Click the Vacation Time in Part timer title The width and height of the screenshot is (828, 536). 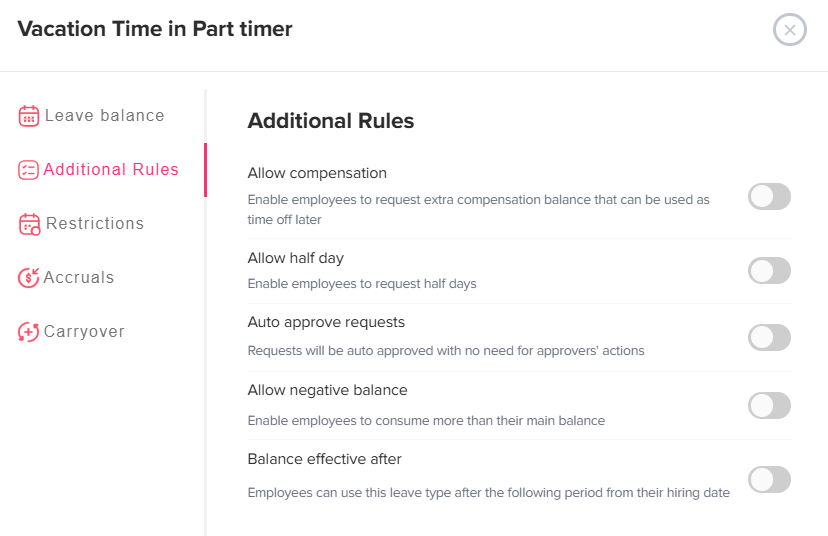[x=155, y=29]
